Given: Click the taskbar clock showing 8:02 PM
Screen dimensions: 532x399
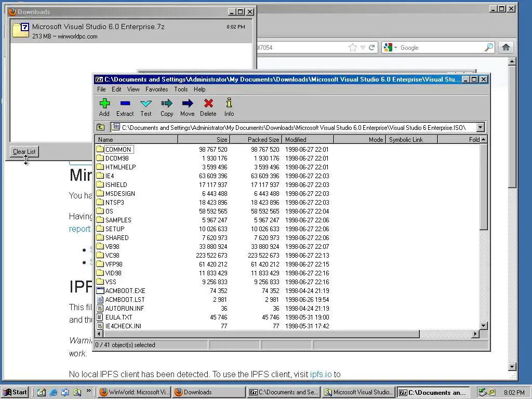Looking at the screenshot, I should 514,392.
